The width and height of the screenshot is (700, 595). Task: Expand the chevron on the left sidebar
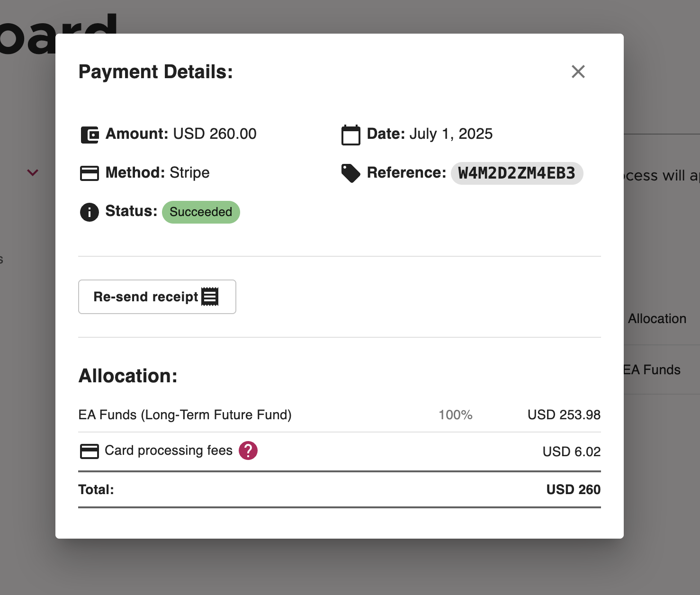coord(33,172)
